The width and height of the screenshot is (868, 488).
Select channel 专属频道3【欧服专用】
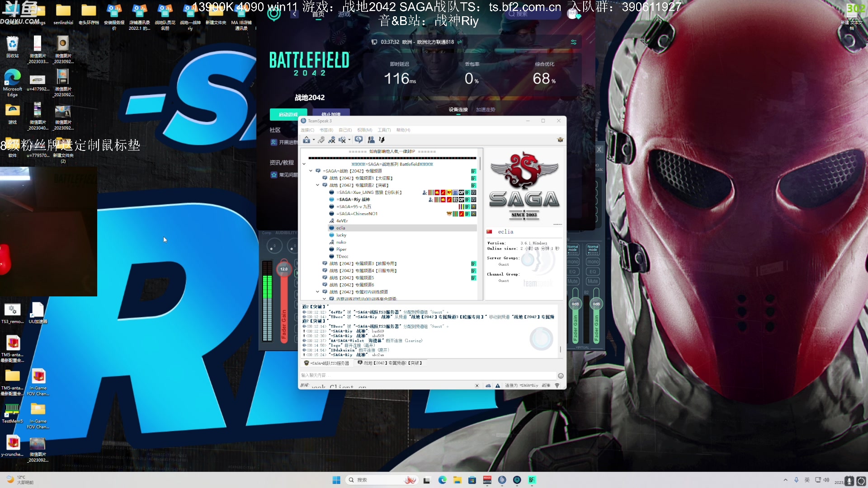(x=363, y=263)
